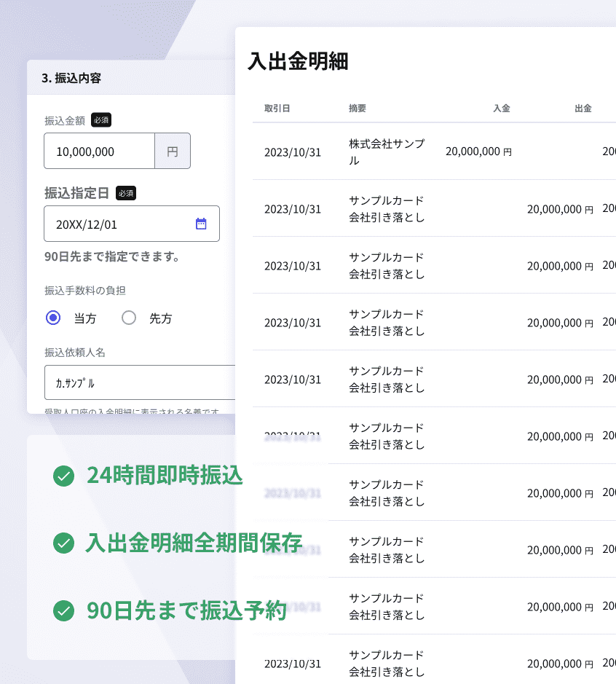This screenshot has width=616, height=684.
Task: Click 摘要 column header
Action: tap(357, 109)
